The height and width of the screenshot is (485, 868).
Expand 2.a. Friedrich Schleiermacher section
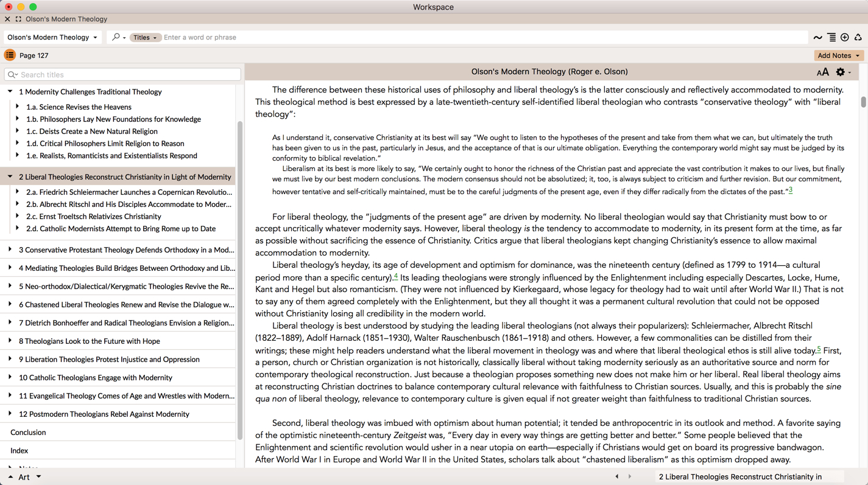click(x=17, y=192)
